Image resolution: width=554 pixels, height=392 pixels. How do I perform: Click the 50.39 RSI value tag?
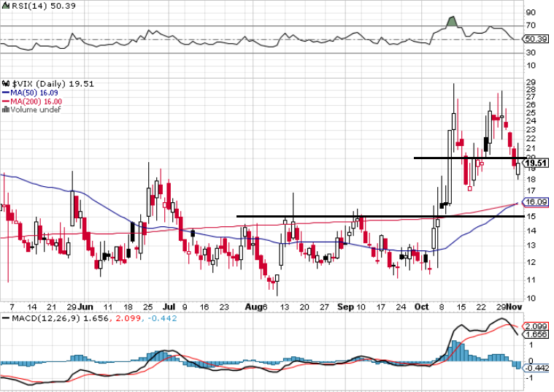click(x=536, y=39)
